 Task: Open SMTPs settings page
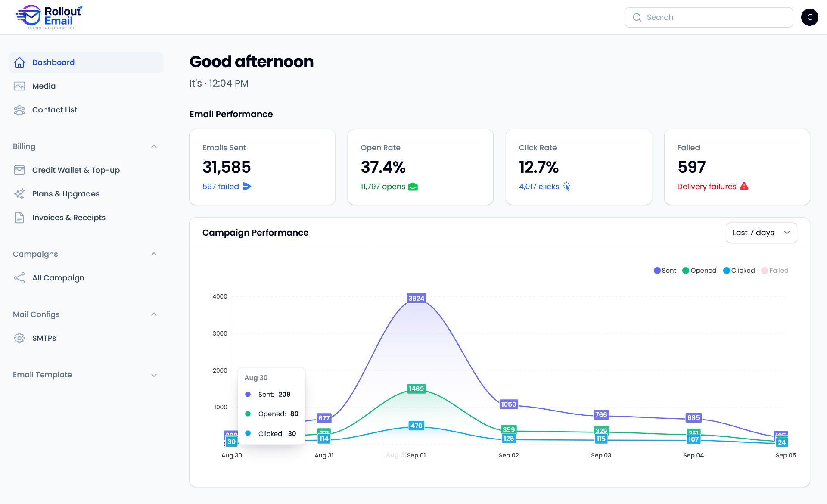[86, 338]
